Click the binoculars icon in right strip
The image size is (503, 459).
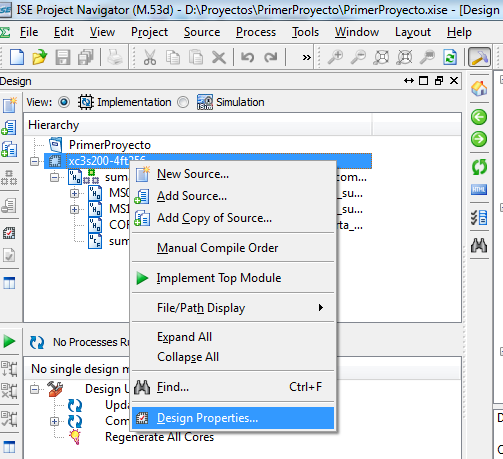coord(479,246)
